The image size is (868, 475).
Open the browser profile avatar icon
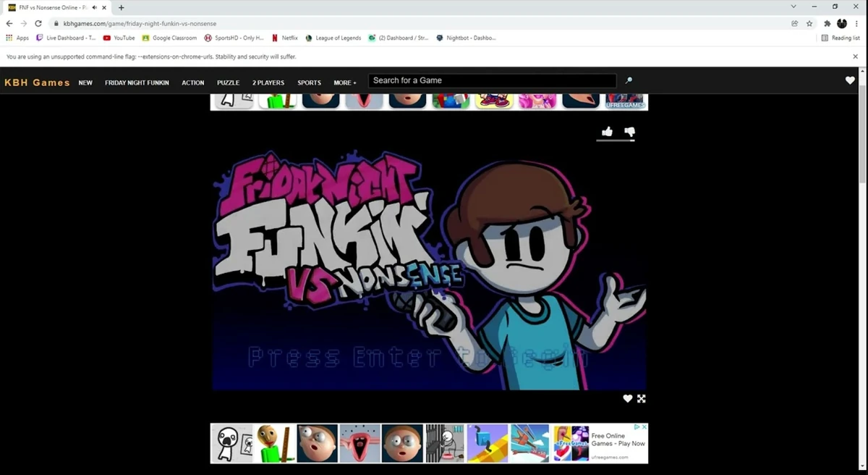click(x=841, y=23)
